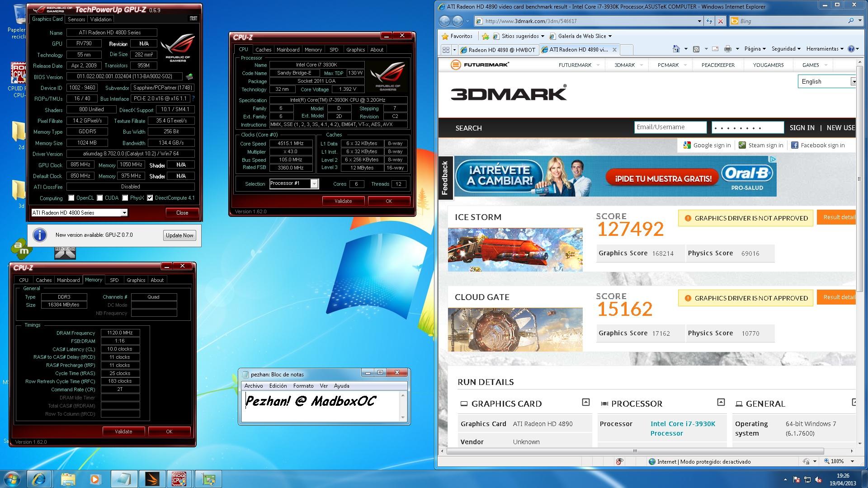The height and width of the screenshot is (488, 868).
Task: Click the refresh page icon in IE
Action: coord(709,21)
